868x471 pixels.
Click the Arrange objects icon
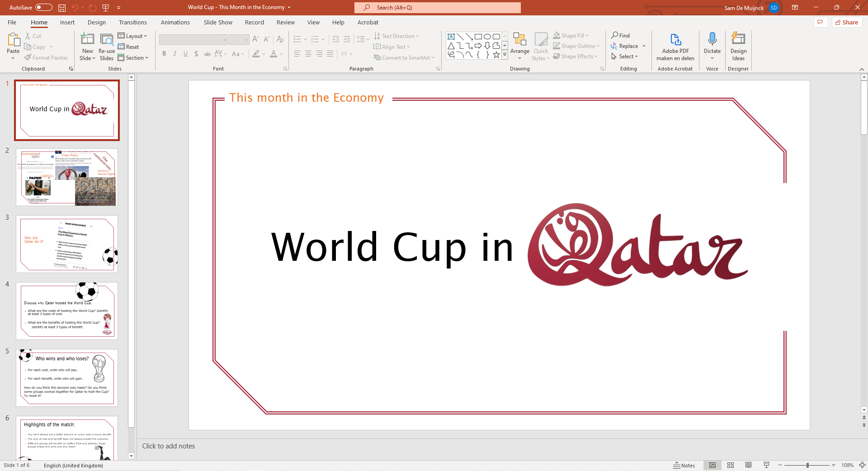(520, 39)
